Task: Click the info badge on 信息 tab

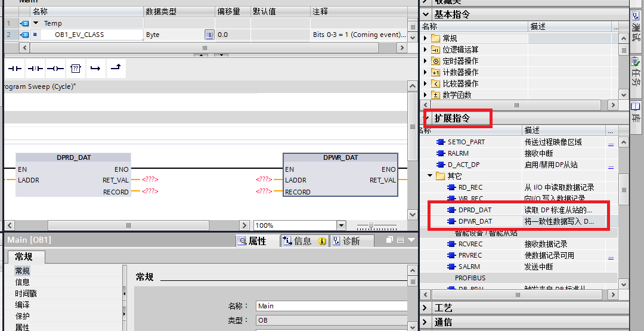Action: click(x=322, y=242)
